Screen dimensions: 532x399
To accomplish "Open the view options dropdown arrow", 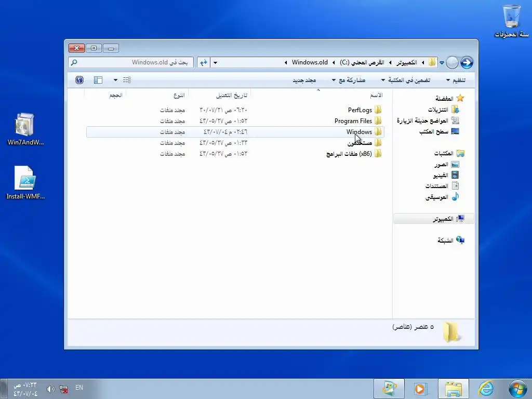I will tap(115, 80).
